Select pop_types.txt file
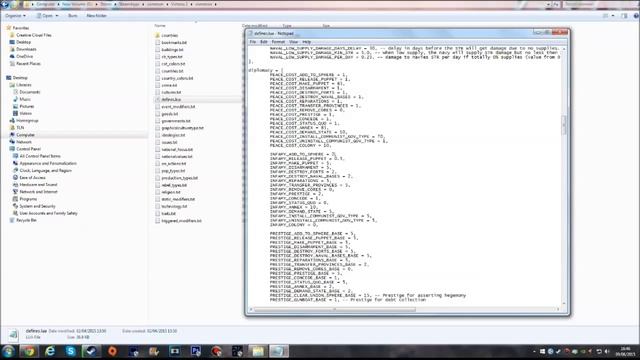This screenshot has height=360, width=640. click(x=173, y=171)
